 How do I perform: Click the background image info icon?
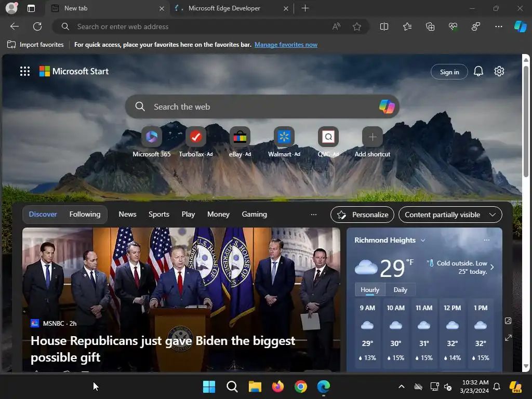508,321
